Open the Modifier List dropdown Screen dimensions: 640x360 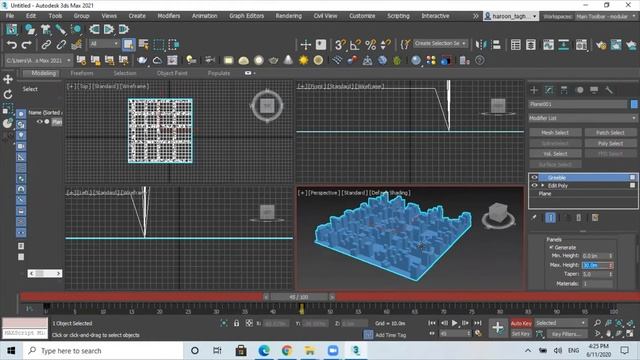(x=582, y=118)
